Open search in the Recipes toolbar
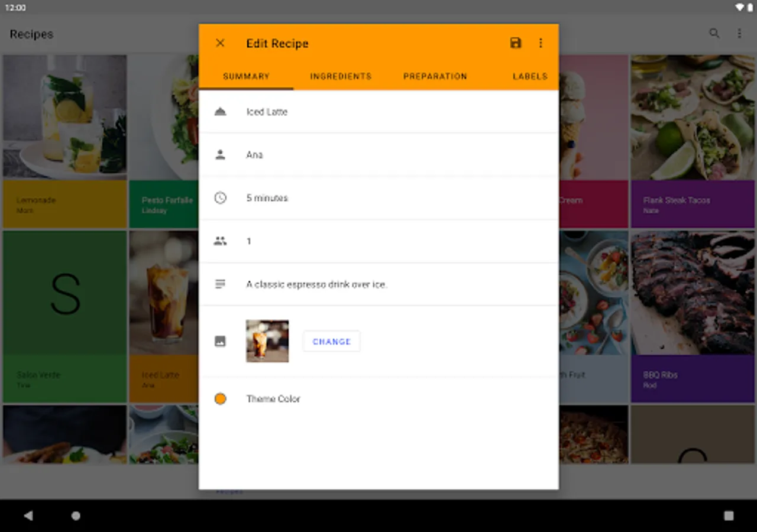Image resolution: width=757 pixels, height=532 pixels. 714,34
